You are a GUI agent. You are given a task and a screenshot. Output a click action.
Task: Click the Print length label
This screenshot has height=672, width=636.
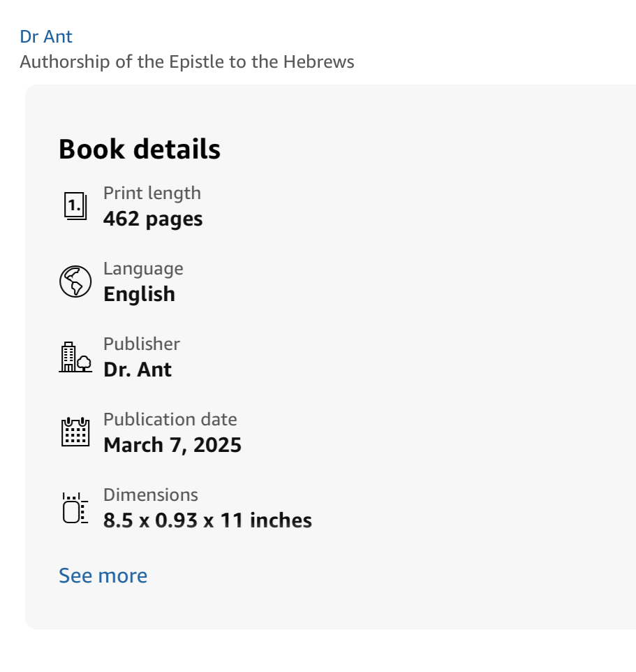coord(151,193)
